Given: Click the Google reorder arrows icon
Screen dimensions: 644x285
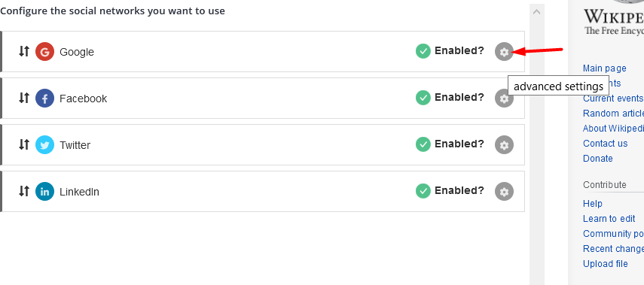Looking at the screenshot, I should click(x=24, y=51).
